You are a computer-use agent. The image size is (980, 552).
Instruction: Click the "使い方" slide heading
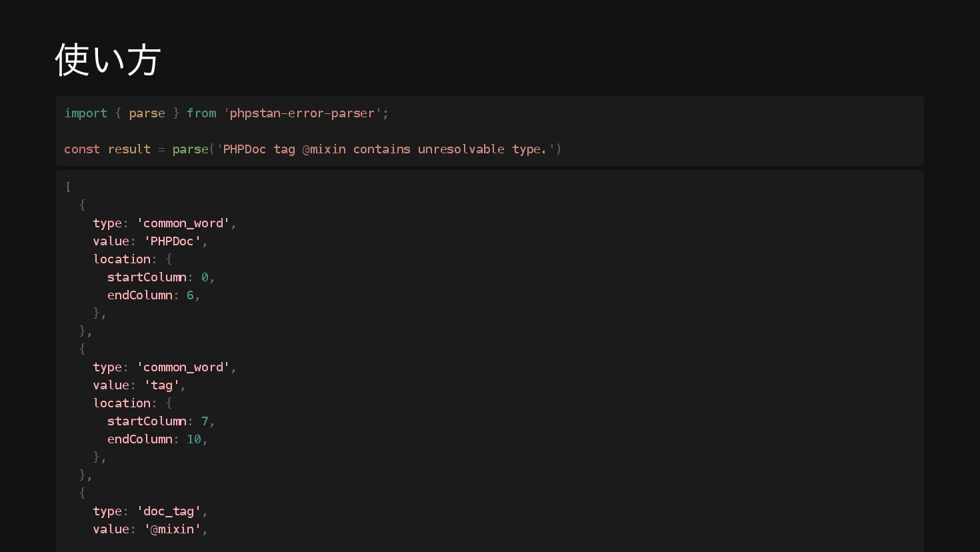click(107, 60)
